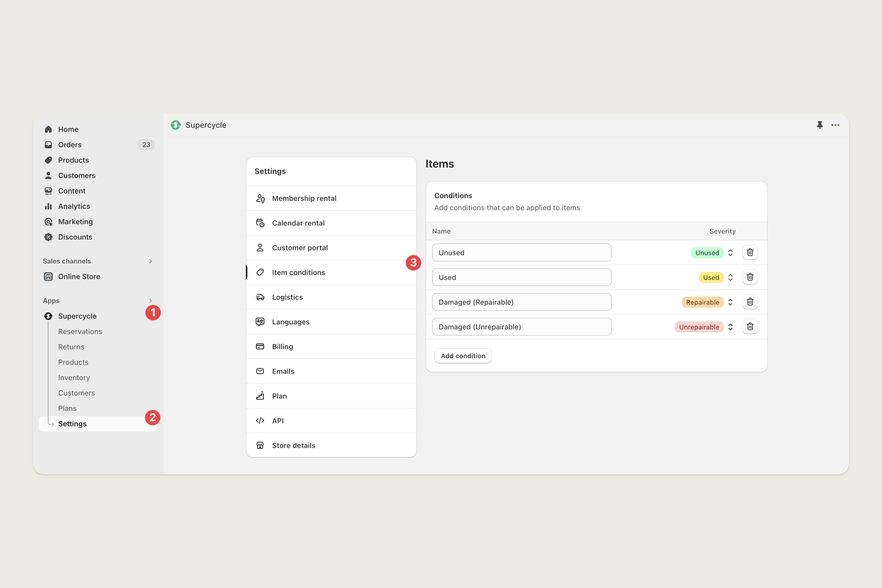Open Membership rental settings
The image size is (882, 588).
pyautogui.click(x=331, y=198)
